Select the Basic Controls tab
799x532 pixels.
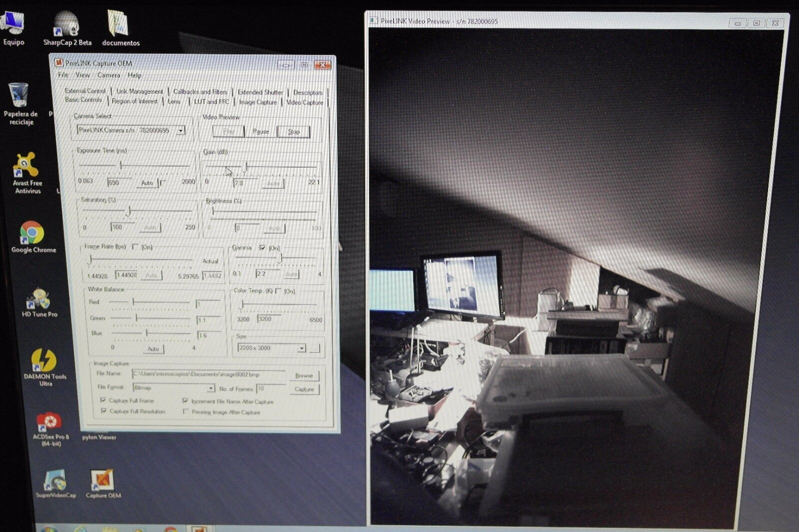coord(83,100)
